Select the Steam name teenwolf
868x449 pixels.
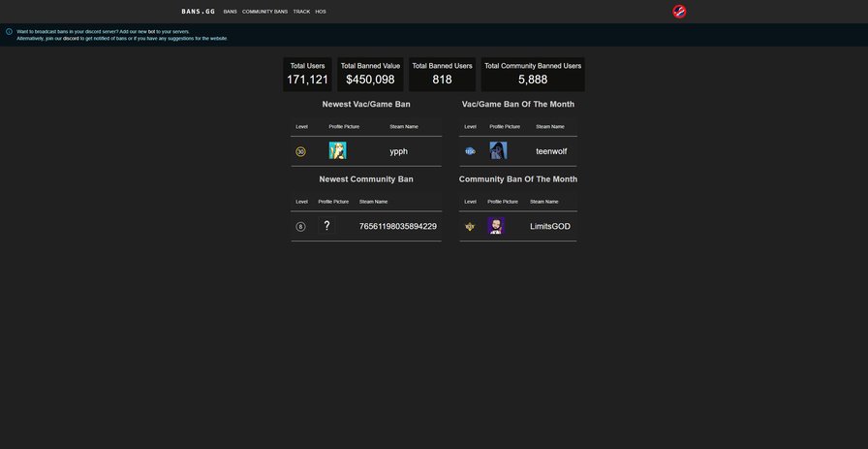pos(551,151)
